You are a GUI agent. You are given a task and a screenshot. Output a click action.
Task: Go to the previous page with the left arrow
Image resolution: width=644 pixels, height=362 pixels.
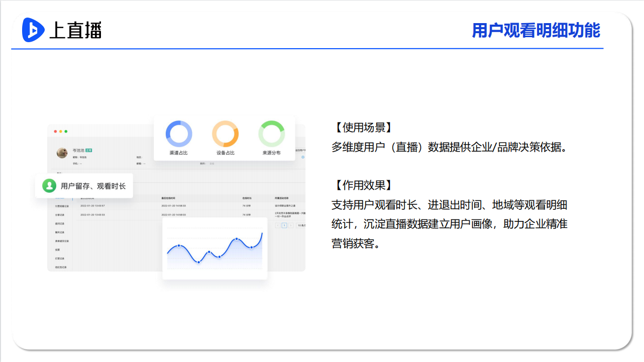(278, 225)
